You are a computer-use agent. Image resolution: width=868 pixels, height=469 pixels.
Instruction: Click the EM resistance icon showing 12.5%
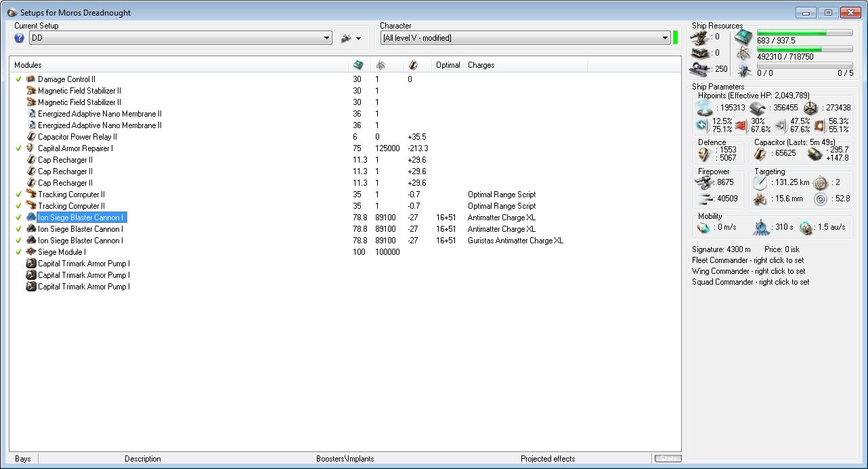coord(703,125)
